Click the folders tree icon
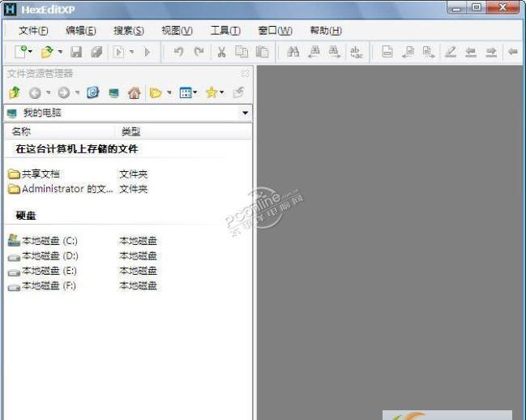 click(x=156, y=92)
